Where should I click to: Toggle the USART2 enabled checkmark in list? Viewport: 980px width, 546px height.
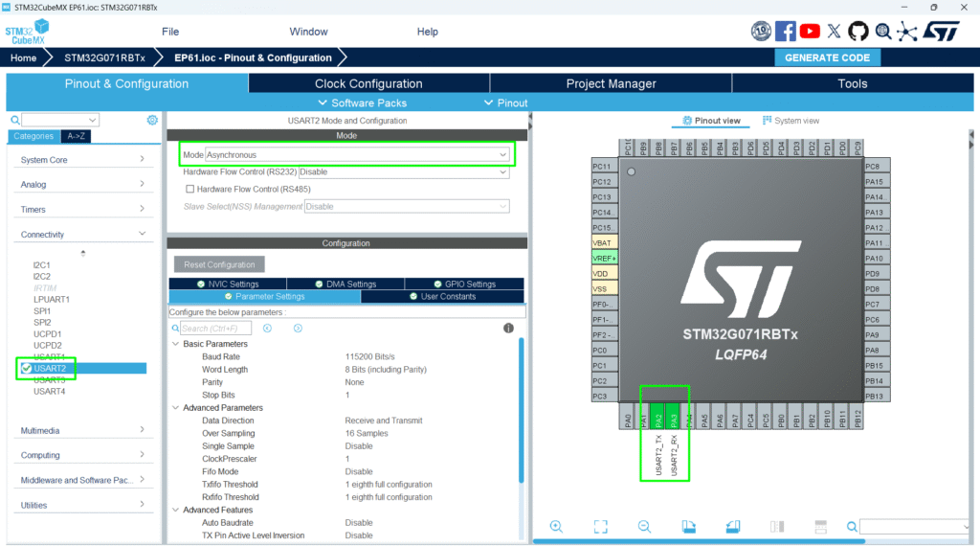click(26, 368)
